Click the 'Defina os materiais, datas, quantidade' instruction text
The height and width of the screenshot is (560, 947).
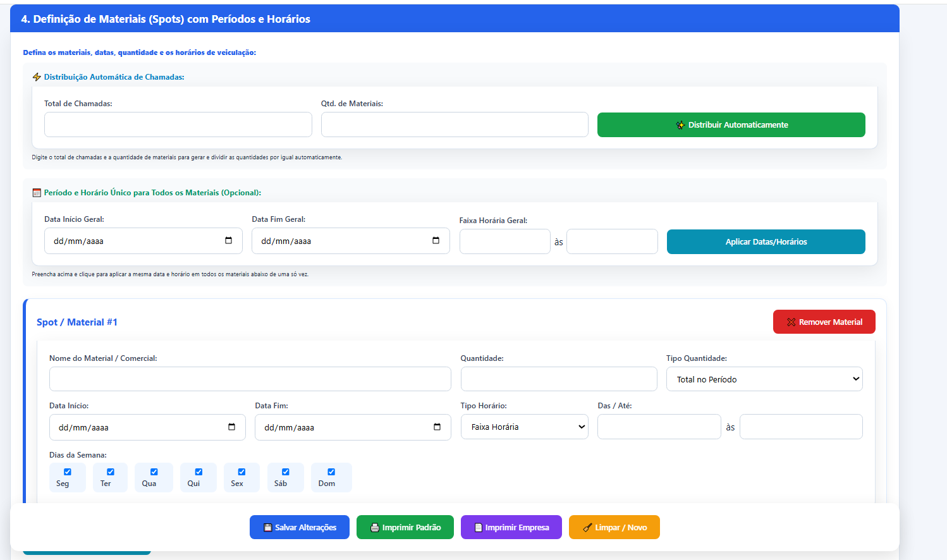point(140,52)
